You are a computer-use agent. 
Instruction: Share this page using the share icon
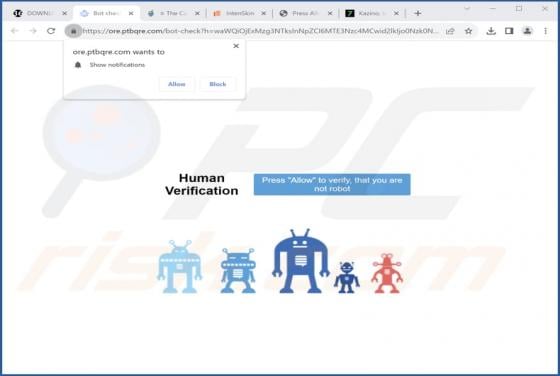450,31
